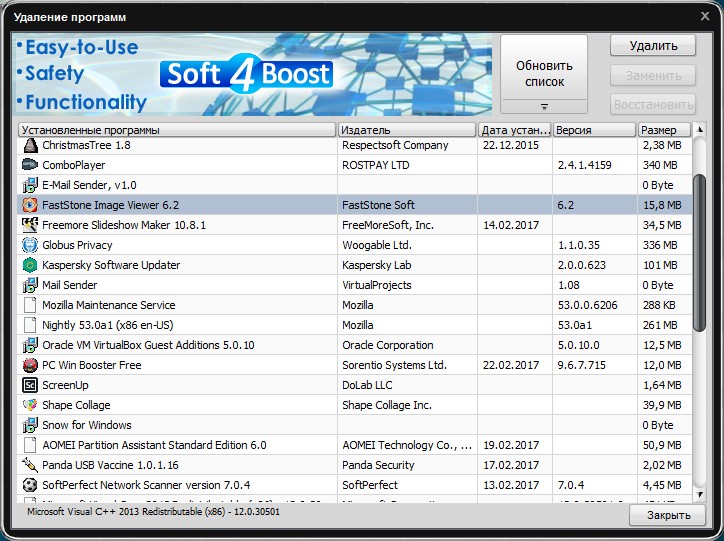Select the Globus Privacy shield icon
This screenshot has width=724, height=541.
[30, 245]
